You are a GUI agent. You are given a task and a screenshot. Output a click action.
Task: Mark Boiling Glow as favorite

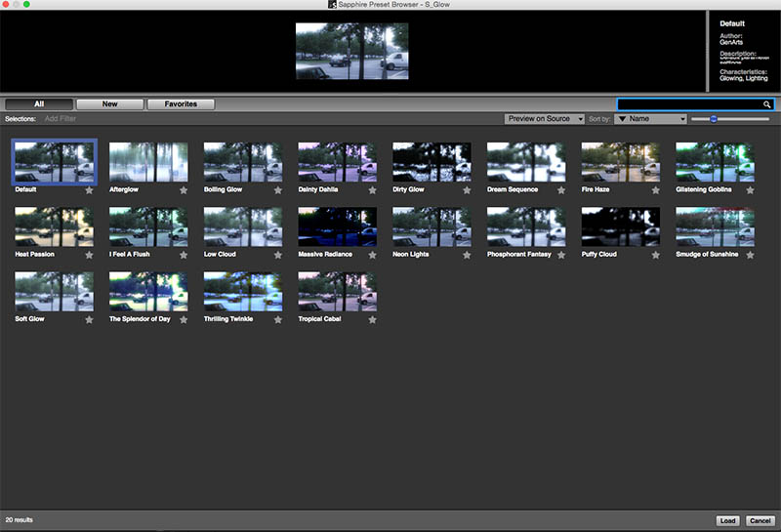point(278,190)
